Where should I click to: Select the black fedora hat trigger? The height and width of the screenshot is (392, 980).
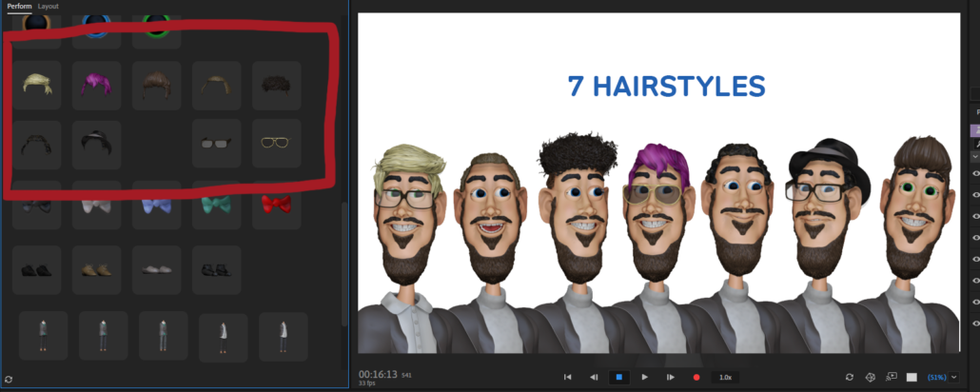(x=97, y=144)
